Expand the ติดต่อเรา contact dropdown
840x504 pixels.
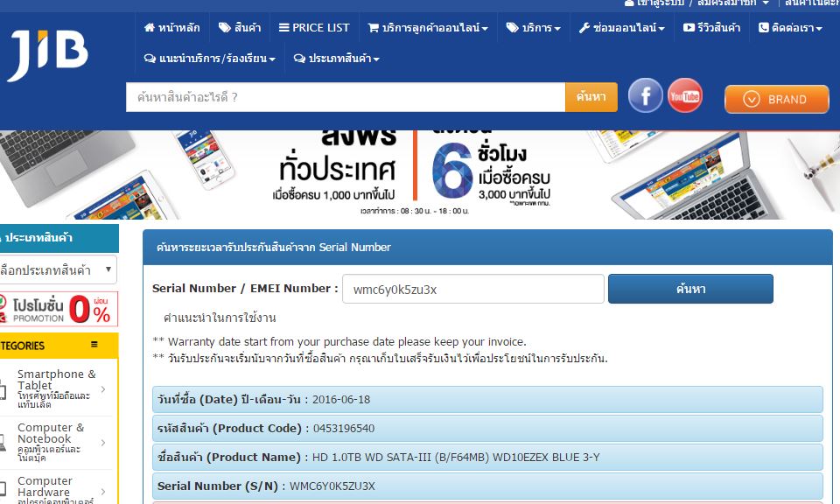(x=790, y=27)
